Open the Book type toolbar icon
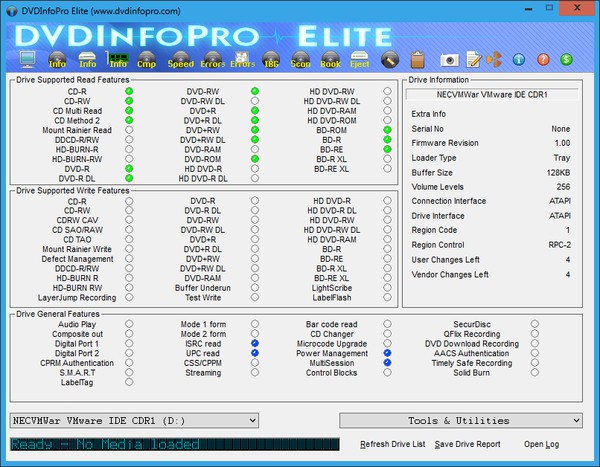 tap(330, 60)
